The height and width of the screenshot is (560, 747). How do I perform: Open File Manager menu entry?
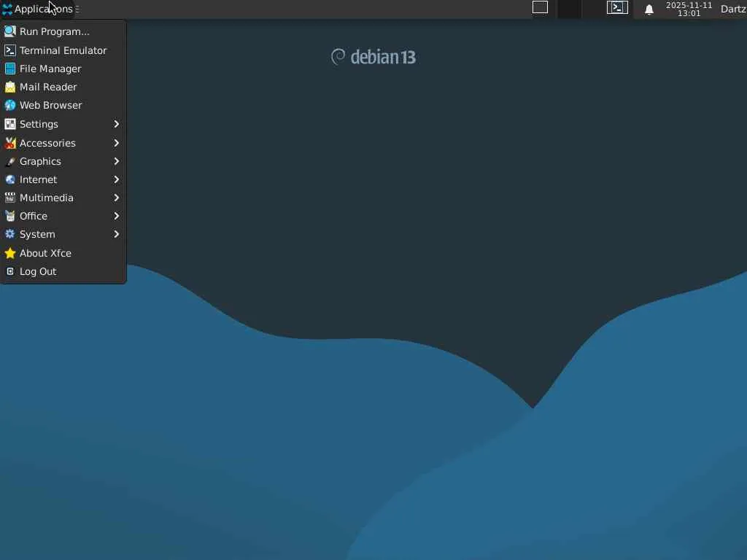[63, 69]
